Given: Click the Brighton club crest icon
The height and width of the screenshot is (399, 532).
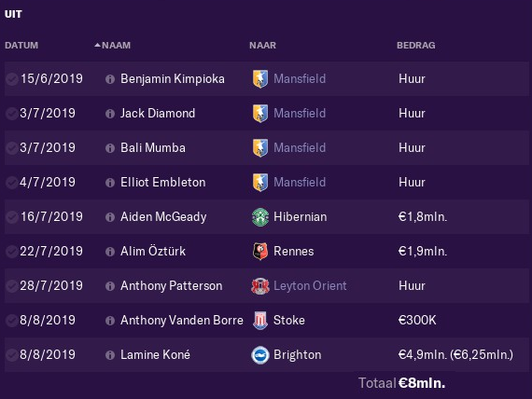Looking at the screenshot, I should point(260,355).
